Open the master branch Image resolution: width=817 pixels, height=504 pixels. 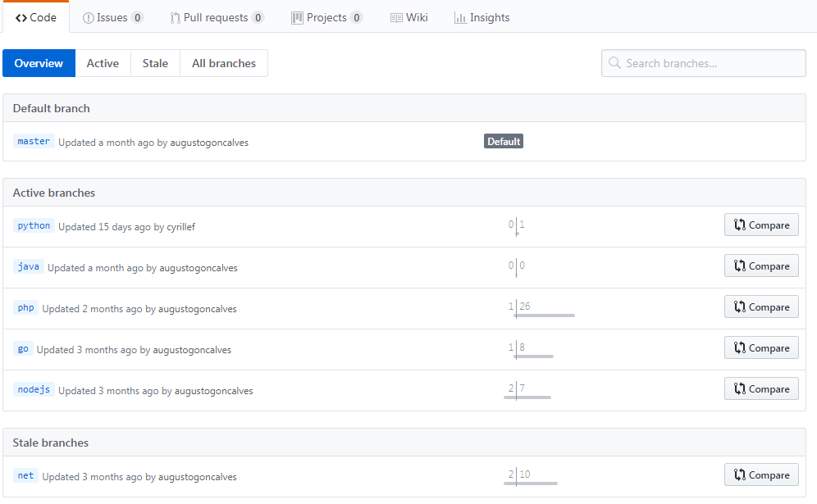[34, 141]
